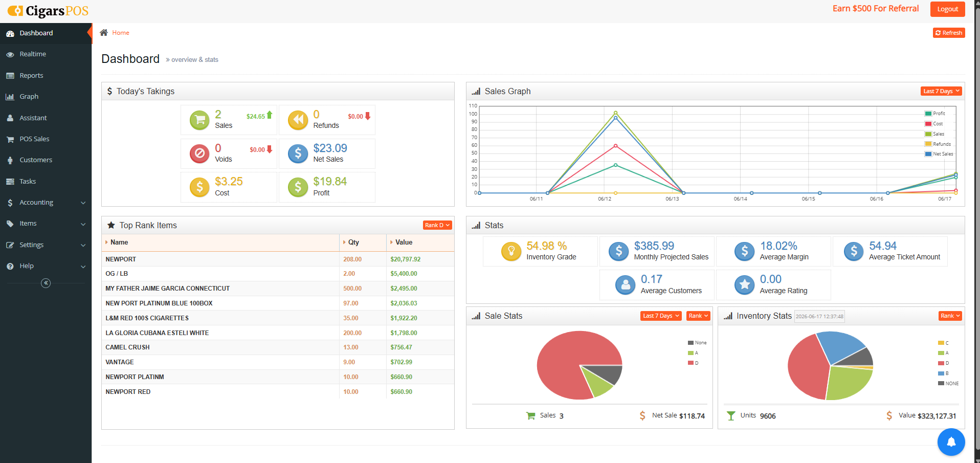Click the Refresh button
Image resolution: width=980 pixels, height=463 pixels.
pos(949,33)
